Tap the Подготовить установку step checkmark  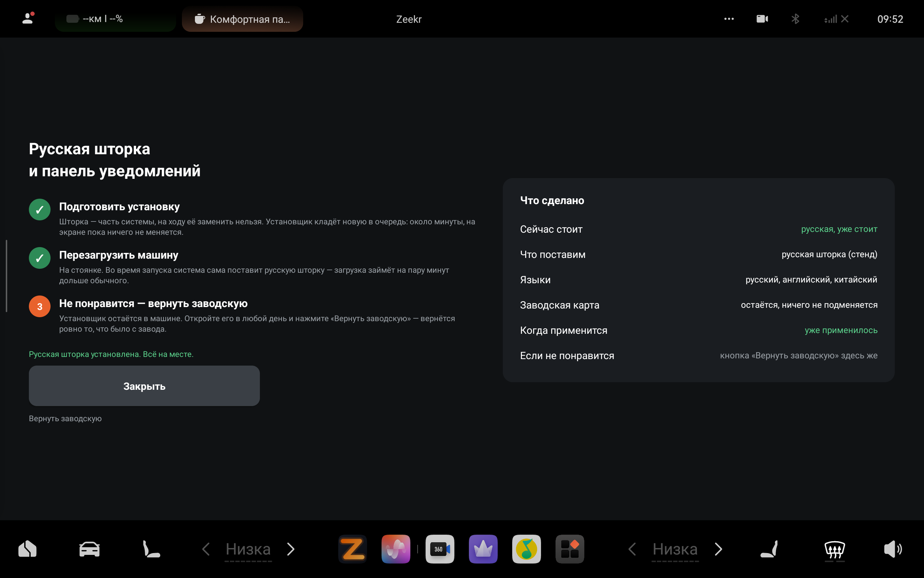pos(40,210)
